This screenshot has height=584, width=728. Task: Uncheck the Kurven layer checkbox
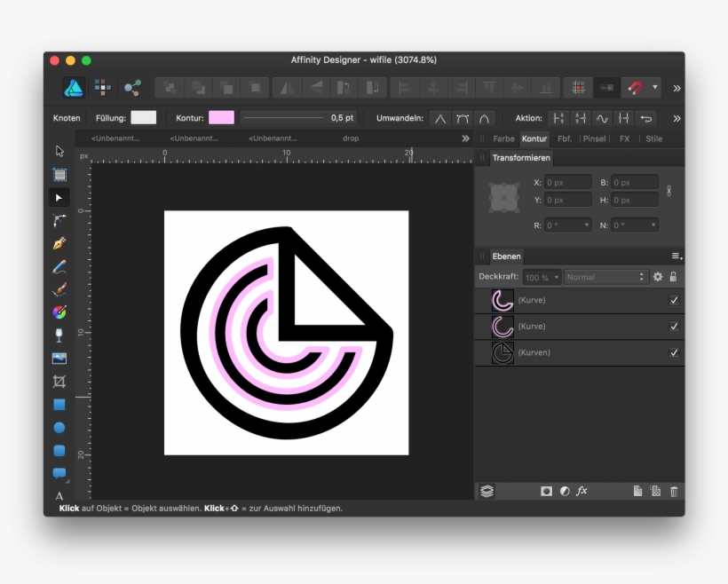pos(675,351)
